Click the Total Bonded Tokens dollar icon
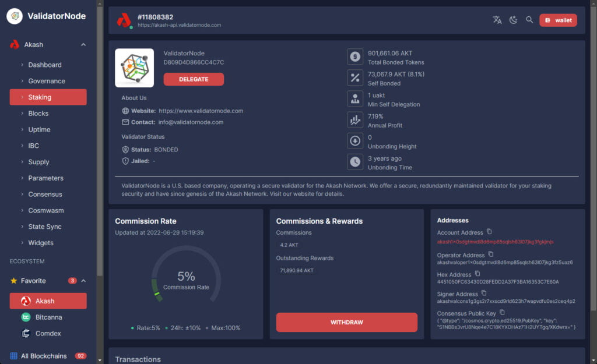Image resolution: width=597 pixels, height=364 pixels. (x=355, y=56)
